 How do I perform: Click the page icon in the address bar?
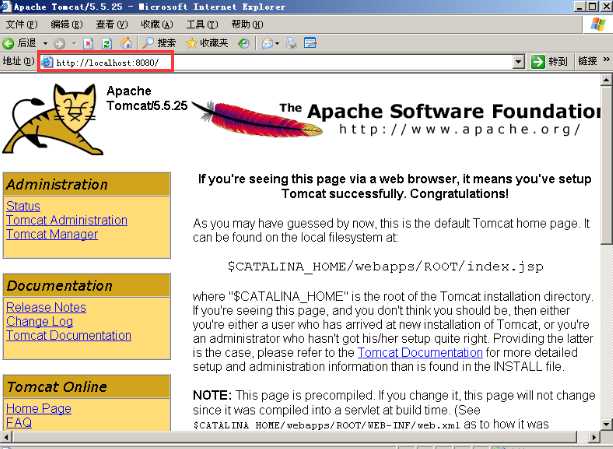pyautogui.click(x=47, y=62)
